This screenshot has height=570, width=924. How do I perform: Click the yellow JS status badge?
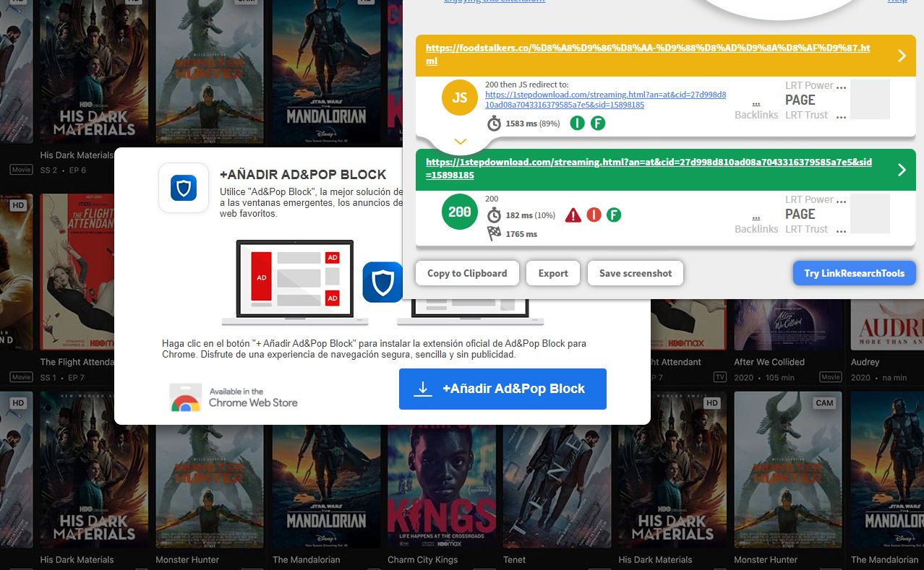tap(460, 98)
